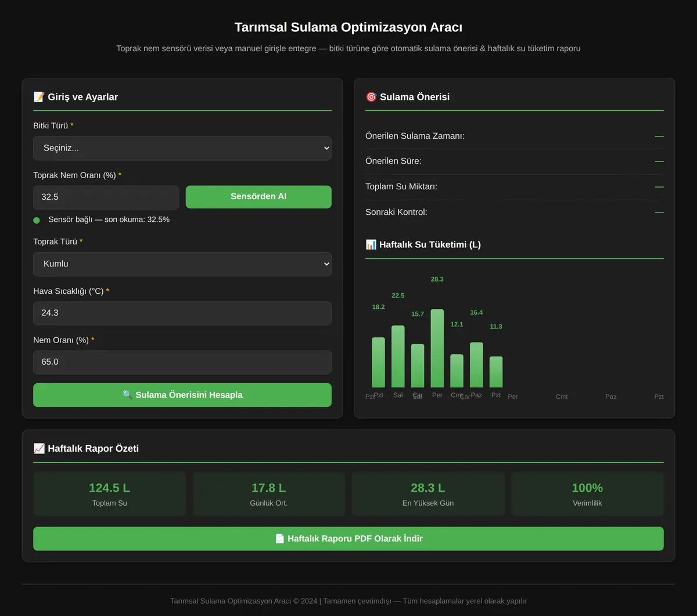The image size is (697, 616).
Task: Click the "Bitki Türü *" field label
Action: (53, 125)
